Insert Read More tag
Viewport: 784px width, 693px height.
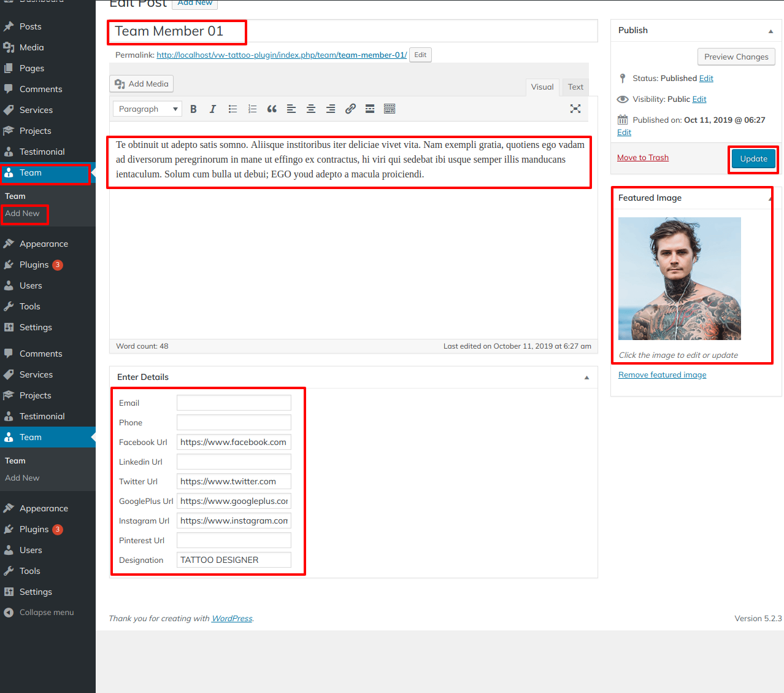tap(370, 109)
